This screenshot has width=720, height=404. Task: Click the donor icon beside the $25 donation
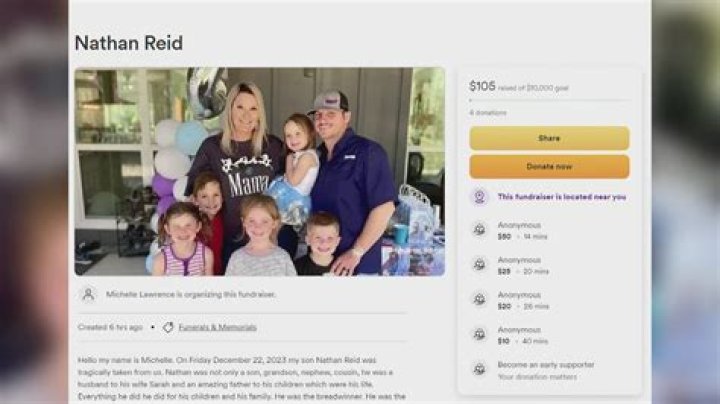pyautogui.click(x=479, y=264)
